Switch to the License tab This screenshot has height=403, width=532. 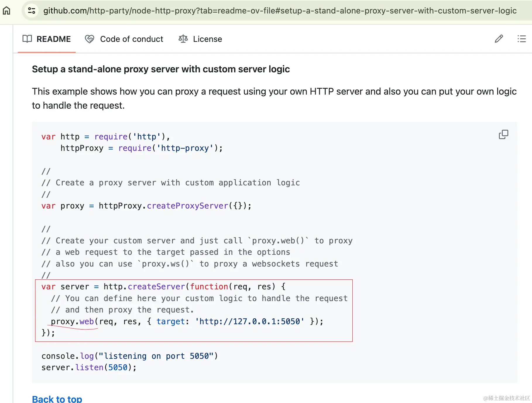pyautogui.click(x=207, y=39)
